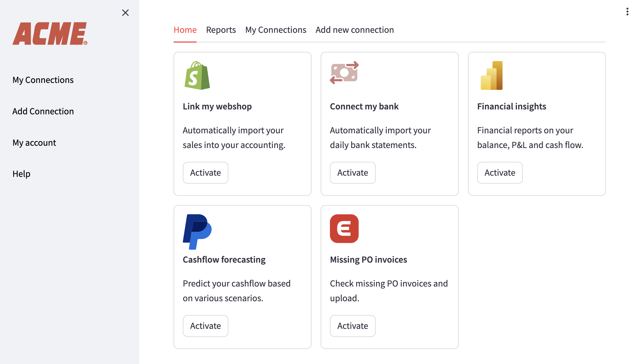Open Help in the sidebar
Viewport: 639px width, 364px height.
click(21, 174)
